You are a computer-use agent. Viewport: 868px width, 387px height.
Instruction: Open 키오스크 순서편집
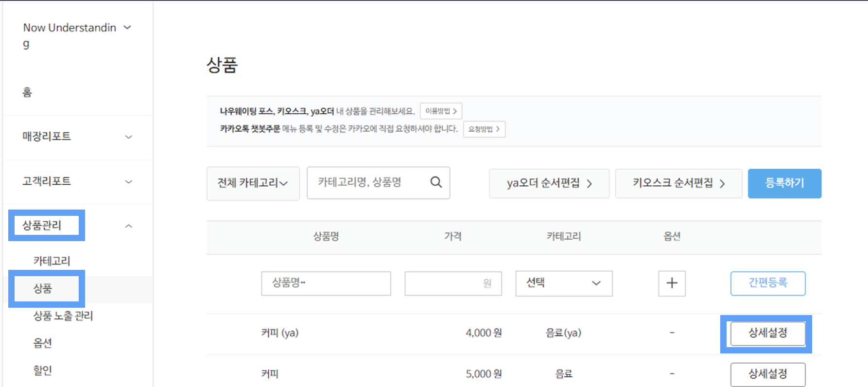678,183
